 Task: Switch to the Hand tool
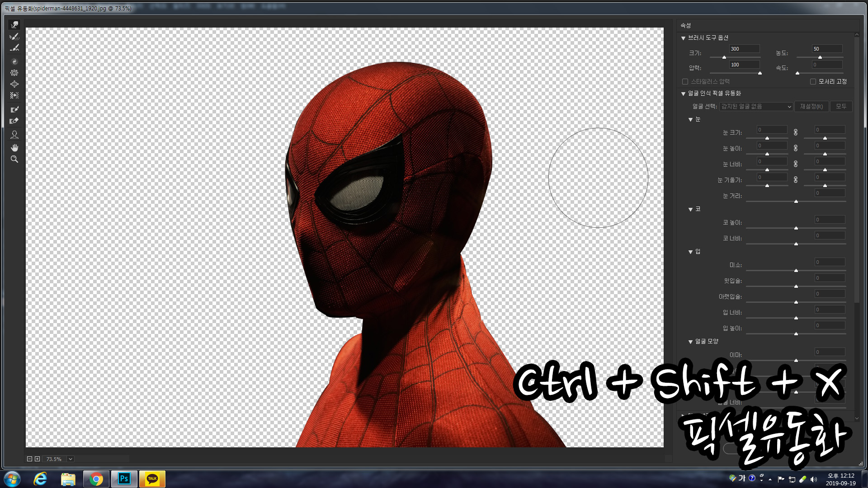point(14,148)
